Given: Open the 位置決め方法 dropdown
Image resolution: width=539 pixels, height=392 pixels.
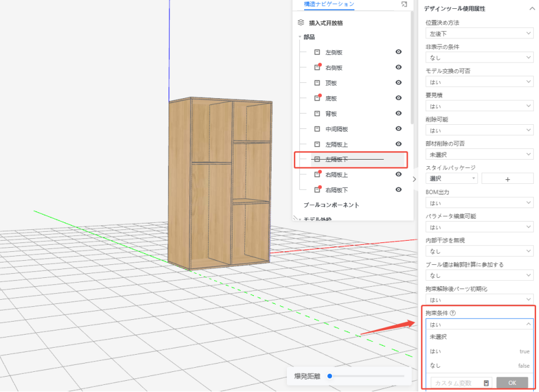Looking at the screenshot, I should click(479, 34).
